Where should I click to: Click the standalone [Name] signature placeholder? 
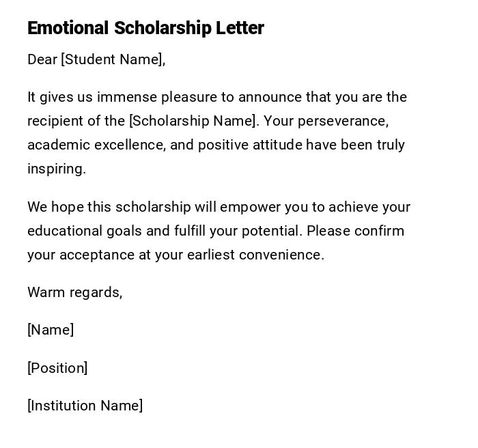pos(51,330)
